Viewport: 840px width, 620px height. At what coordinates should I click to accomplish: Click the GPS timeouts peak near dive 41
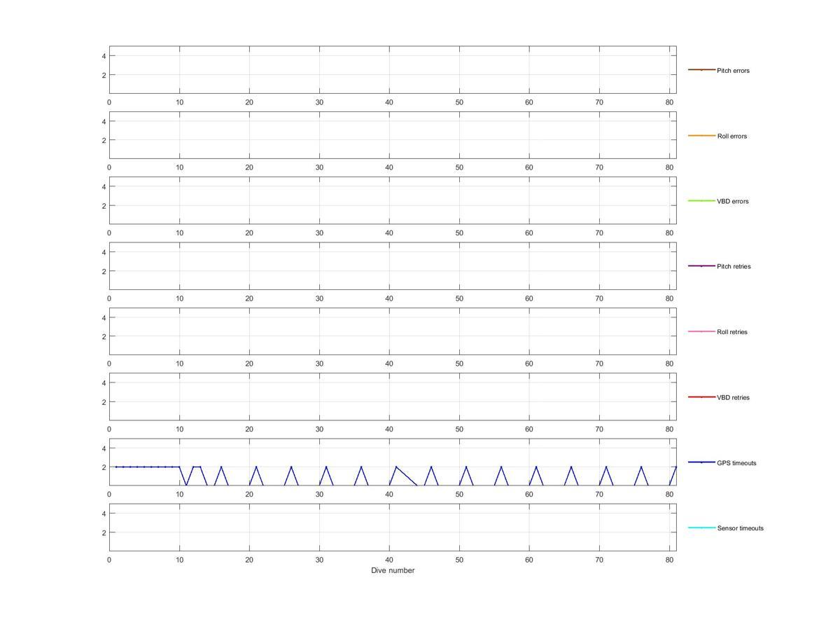[396, 467]
